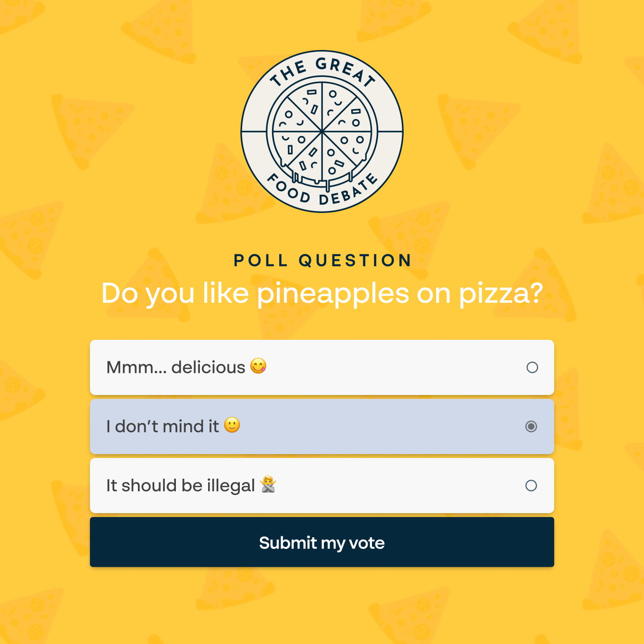Click the text 'I don't mind it'
This screenshot has height=644, width=644.
163,426
